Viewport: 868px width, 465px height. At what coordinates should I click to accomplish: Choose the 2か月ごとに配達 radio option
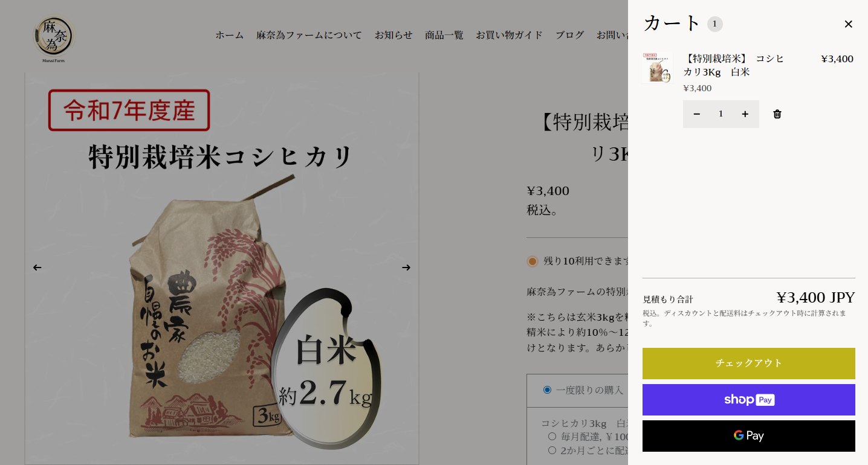(x=552, y=450)
